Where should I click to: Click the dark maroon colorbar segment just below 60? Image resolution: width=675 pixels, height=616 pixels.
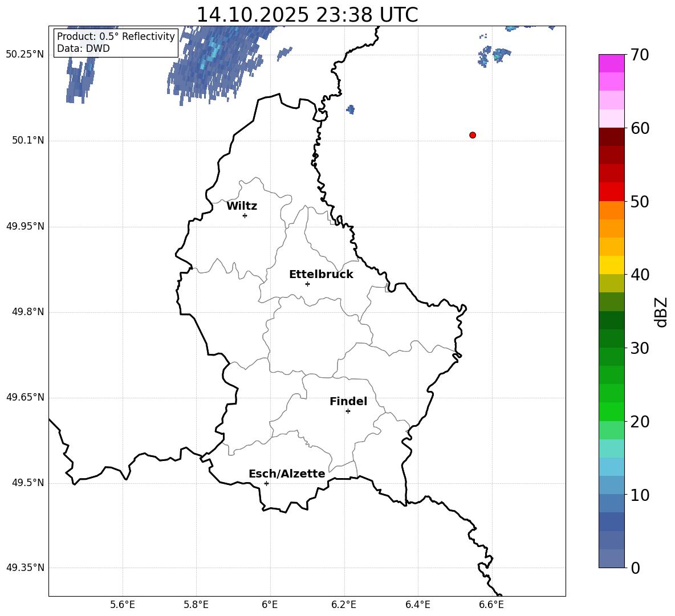611,137
